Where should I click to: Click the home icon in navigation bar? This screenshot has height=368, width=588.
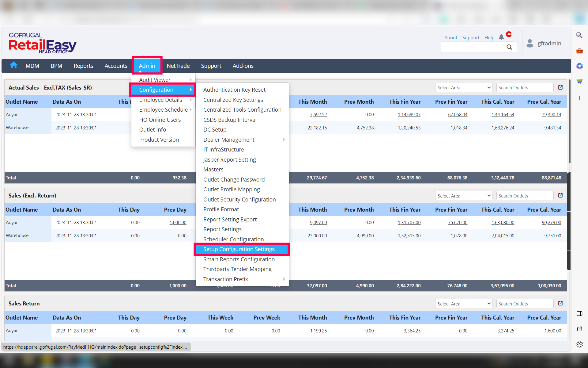(14, 65)
